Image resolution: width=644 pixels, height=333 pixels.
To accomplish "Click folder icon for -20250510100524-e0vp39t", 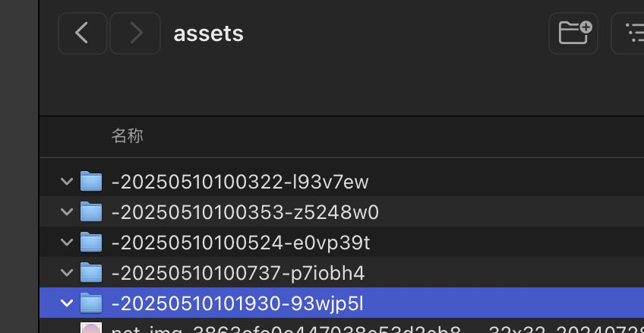I will click(x=91, y=243).
